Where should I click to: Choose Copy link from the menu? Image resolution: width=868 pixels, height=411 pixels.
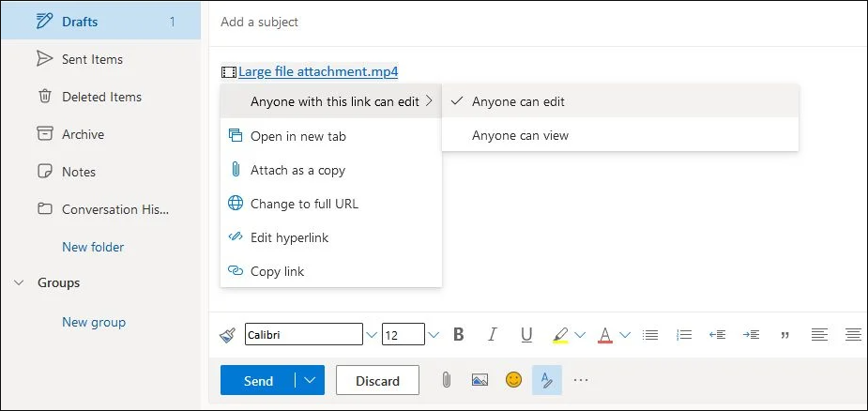(331, 271)
